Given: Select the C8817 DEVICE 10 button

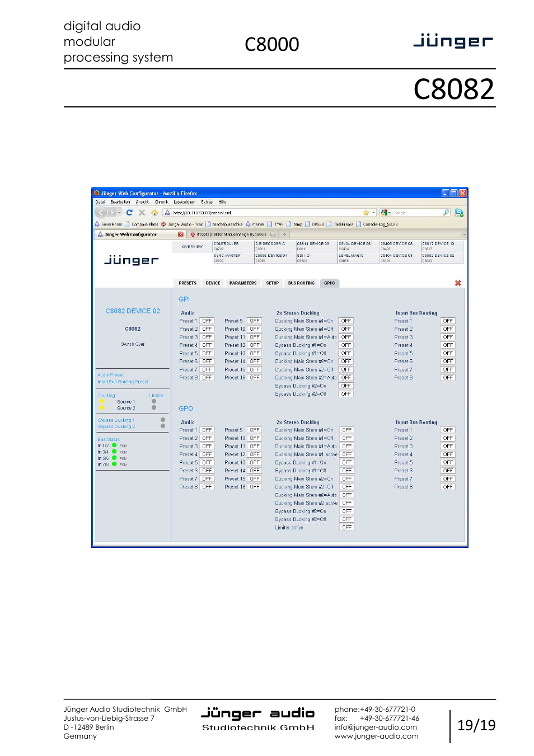Looking at the screenshot, I should point(442,246).
